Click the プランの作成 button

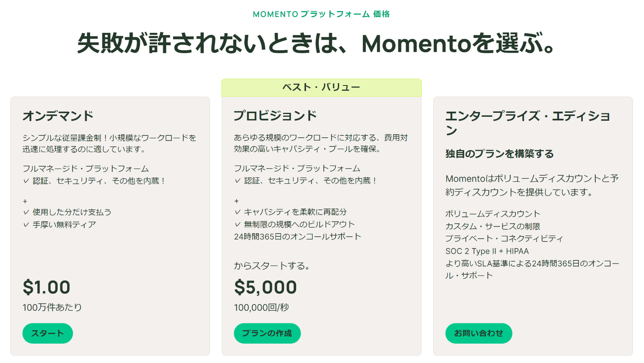267,333
